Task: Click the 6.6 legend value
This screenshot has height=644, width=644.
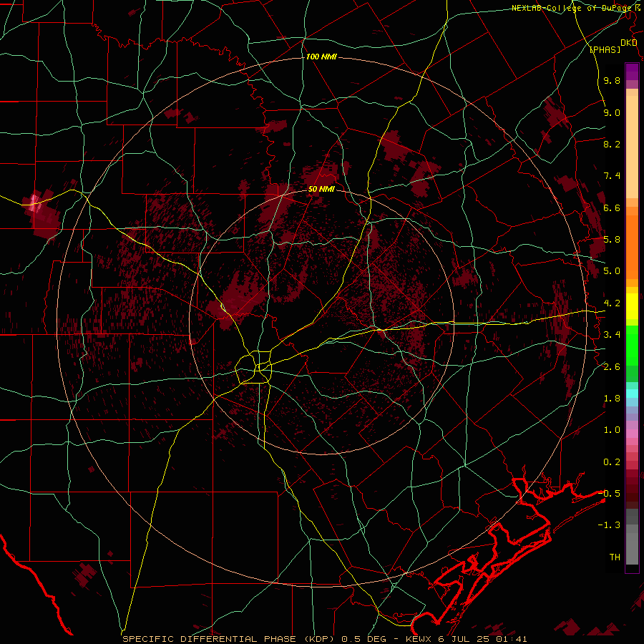Action: [612, 208]
